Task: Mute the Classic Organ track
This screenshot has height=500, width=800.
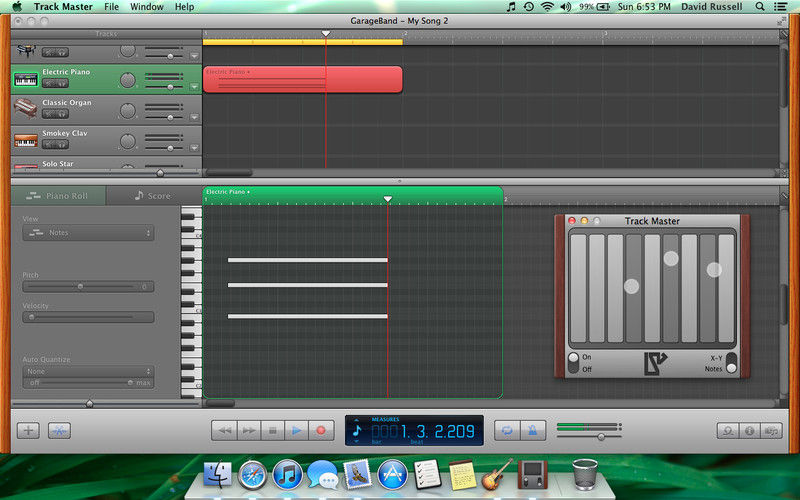Action: [x=49, y=114]
